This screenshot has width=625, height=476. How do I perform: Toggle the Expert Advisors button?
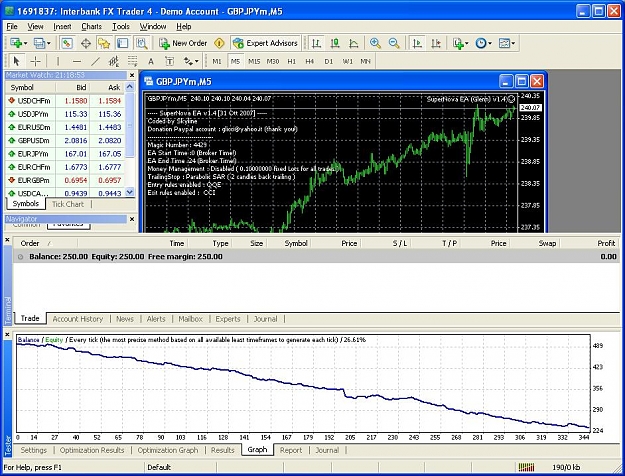point(265,43)
